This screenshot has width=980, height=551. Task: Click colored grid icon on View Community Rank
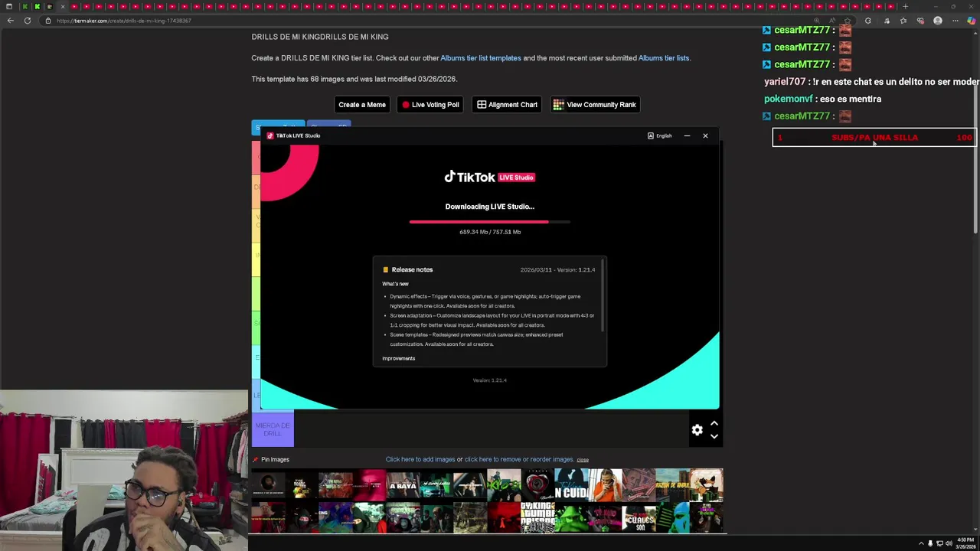(558, 105)
